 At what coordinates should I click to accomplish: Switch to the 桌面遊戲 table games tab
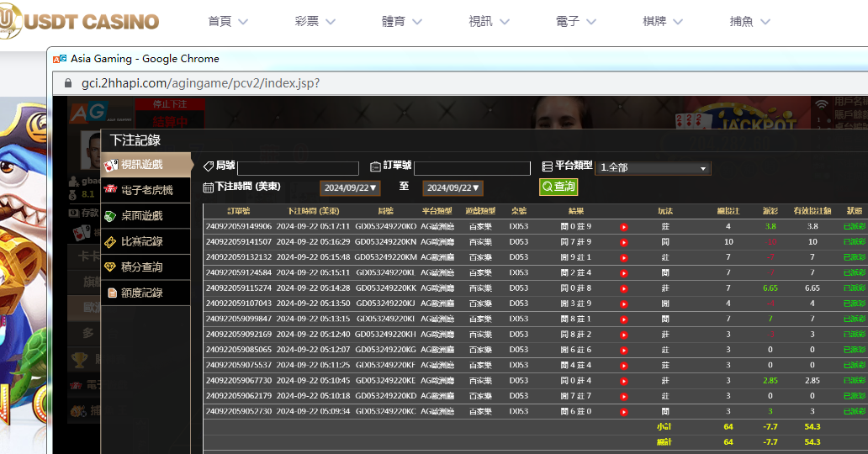pyautogui.click(x=141, y=216)
